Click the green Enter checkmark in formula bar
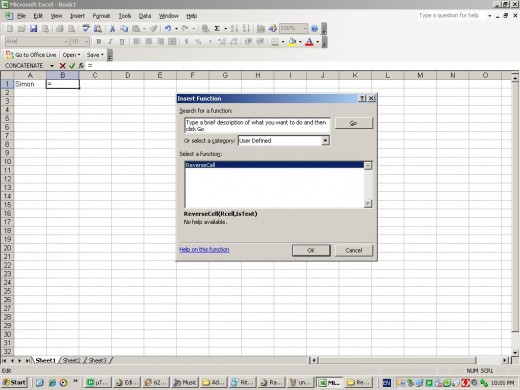520x390 pixels. point(72,66)
